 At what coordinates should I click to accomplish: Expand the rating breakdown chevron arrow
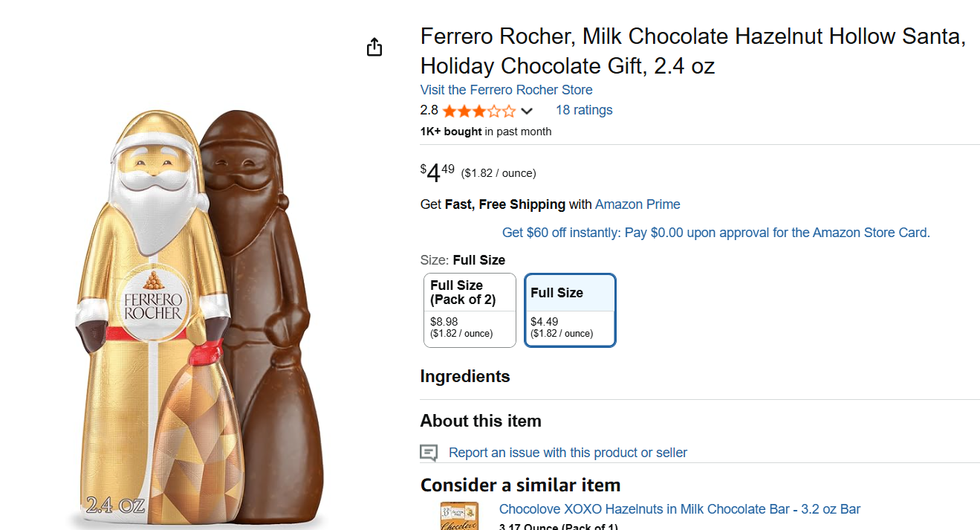[527, 112]
